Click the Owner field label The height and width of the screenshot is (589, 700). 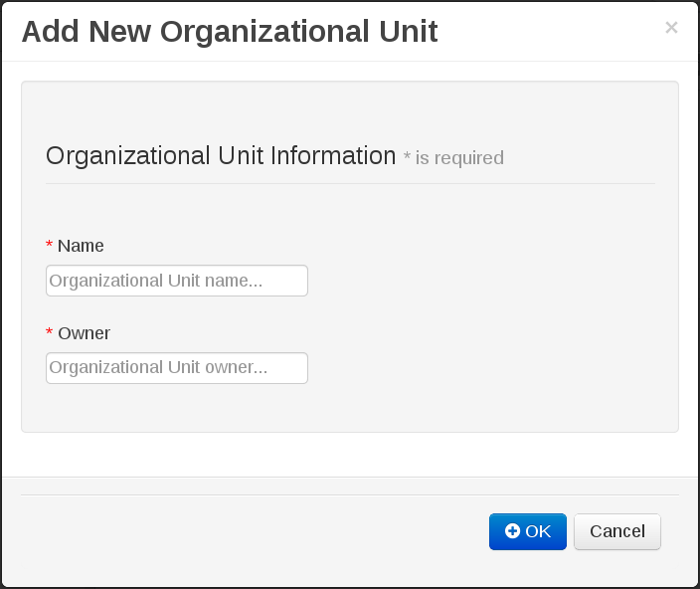coord(84,333)
